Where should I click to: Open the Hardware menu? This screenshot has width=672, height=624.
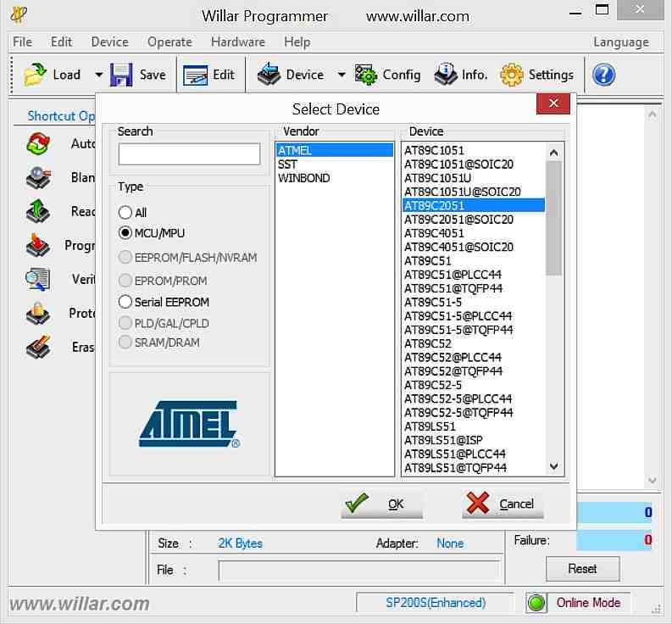pos(238,42)
